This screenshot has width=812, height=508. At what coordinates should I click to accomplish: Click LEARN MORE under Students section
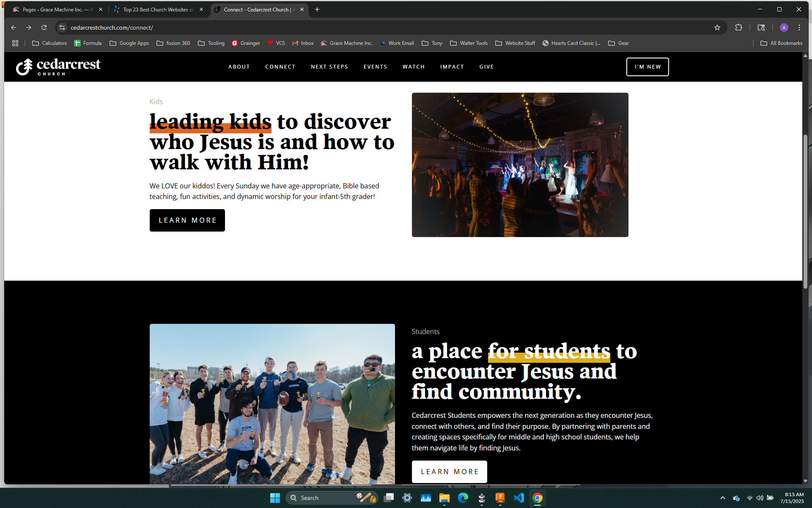pyautogui.click(x=449, y=472)
